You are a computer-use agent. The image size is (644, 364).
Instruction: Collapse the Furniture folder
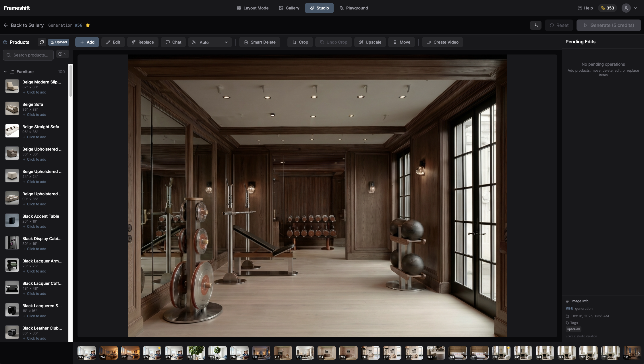pos(5,72)
